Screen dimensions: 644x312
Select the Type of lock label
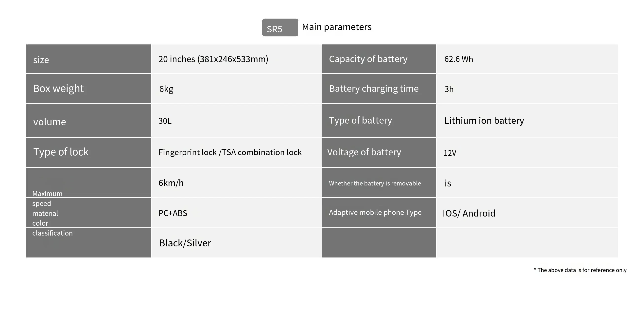click(61, 152)
